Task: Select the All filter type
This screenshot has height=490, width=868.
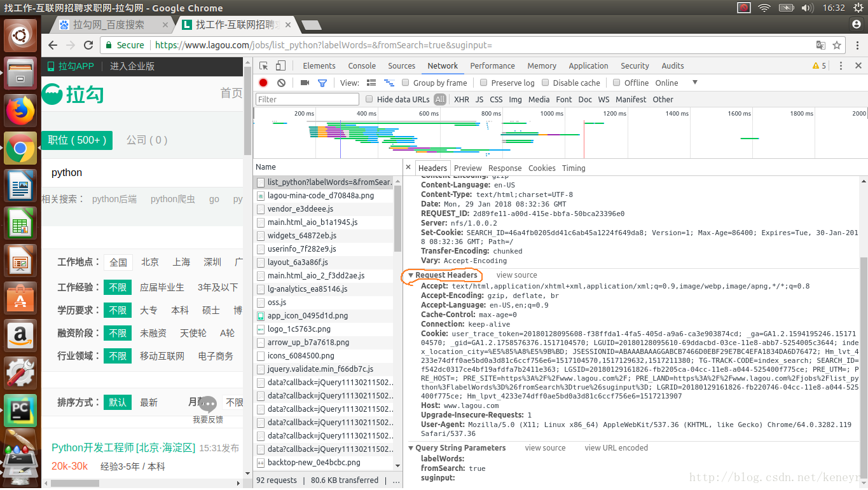Action: (440, 99)
